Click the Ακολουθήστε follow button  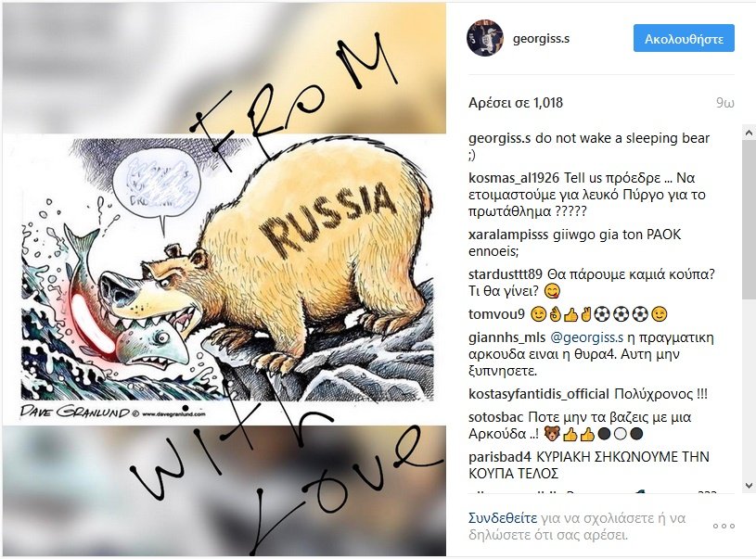click(684, 38)
